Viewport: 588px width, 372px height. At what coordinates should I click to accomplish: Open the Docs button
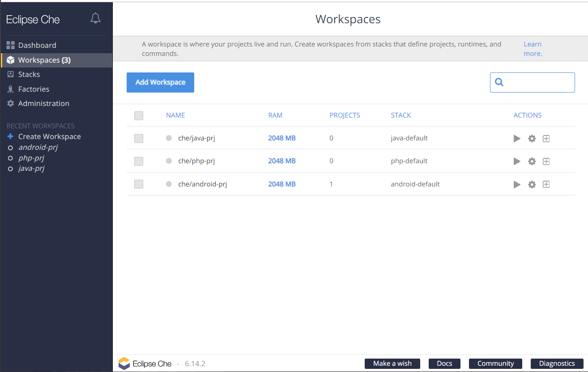[x=444, y=364]
